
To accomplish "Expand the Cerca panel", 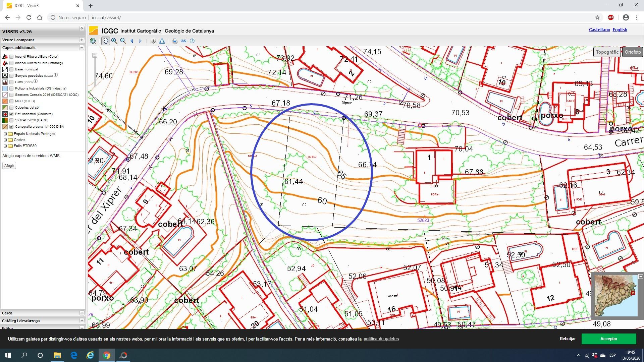I will click(x=82, y=313).
